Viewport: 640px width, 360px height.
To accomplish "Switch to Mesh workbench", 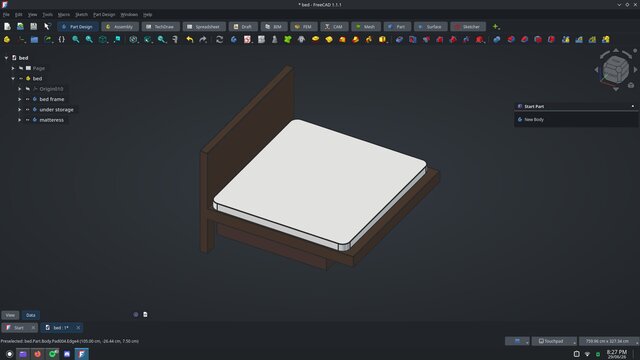I will point(366,27).
